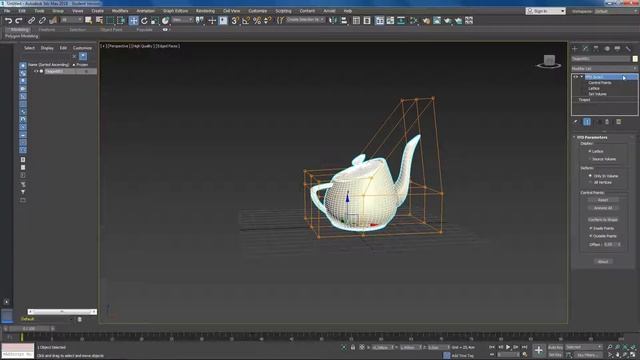Click the Auto Key button

(555, 347)
